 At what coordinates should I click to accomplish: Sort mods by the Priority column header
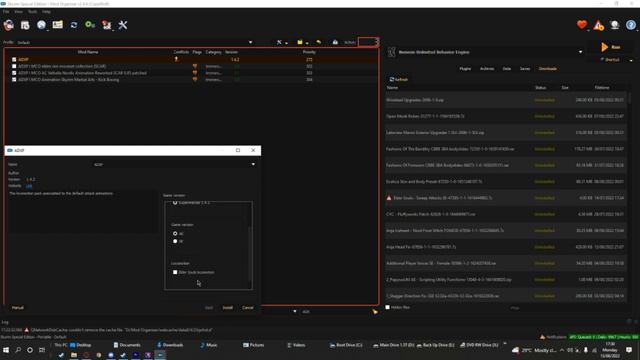click(309, 52)
